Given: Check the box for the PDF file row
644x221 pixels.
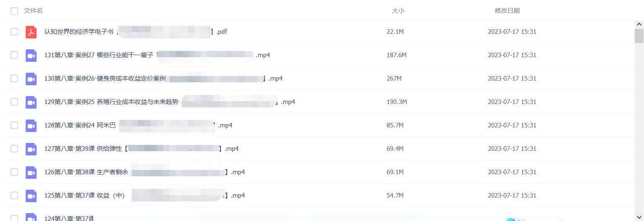Looking at the screenshot, I should (14, 32).
